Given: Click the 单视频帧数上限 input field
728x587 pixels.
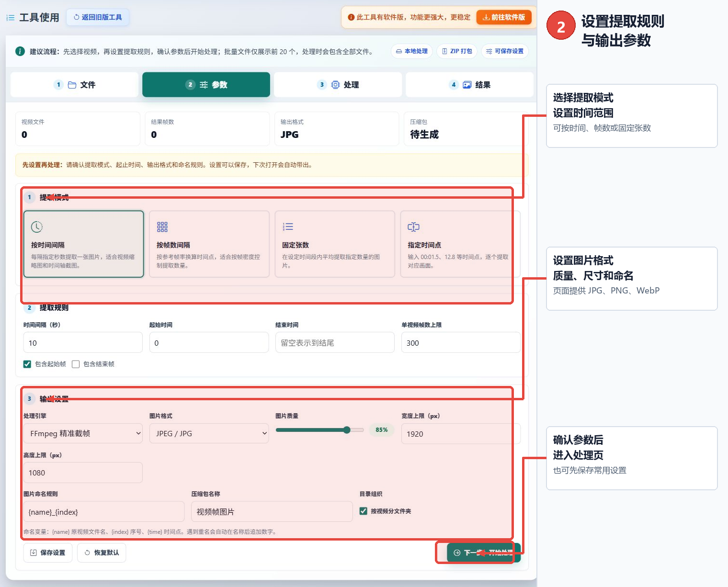Looking at the screenshot, I should point(461,343).
